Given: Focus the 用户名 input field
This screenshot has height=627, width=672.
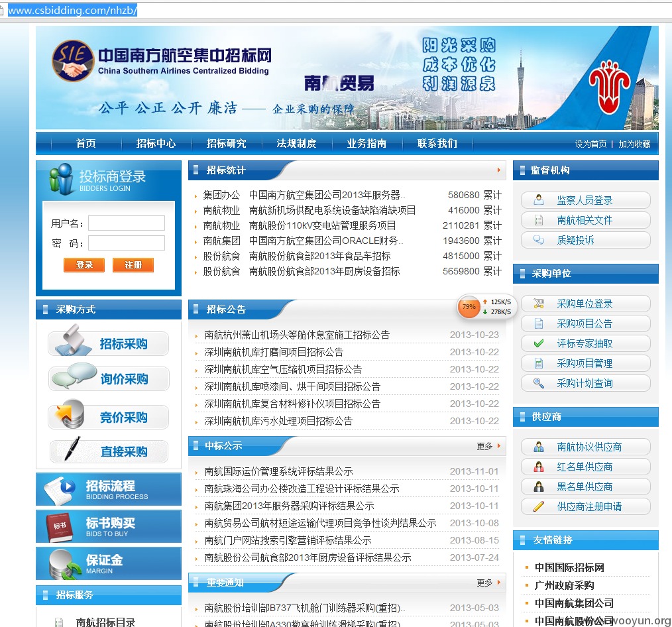Looking at the screenshot, I should coord(127,223).
